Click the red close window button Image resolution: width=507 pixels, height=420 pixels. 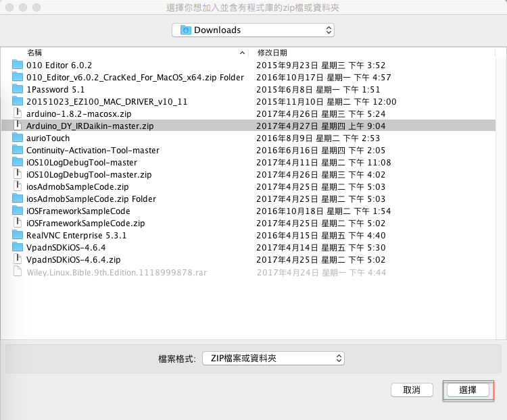9,8
